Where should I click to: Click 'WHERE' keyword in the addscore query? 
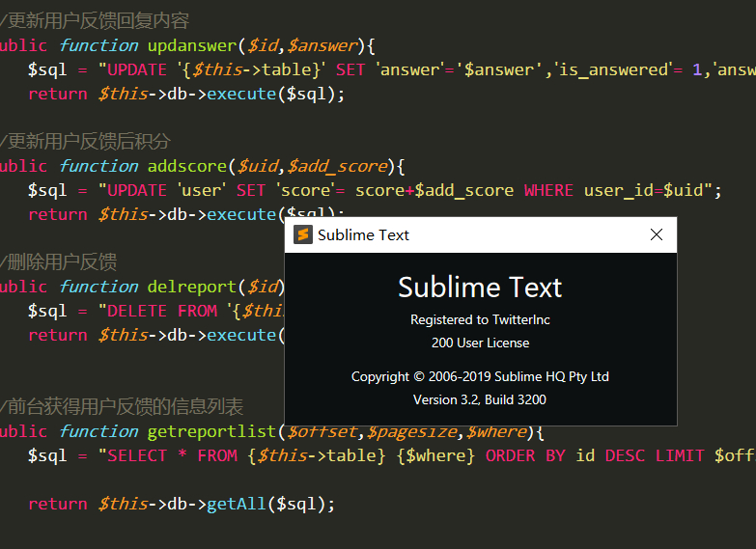pyautogui.click(x=548, y=190)
